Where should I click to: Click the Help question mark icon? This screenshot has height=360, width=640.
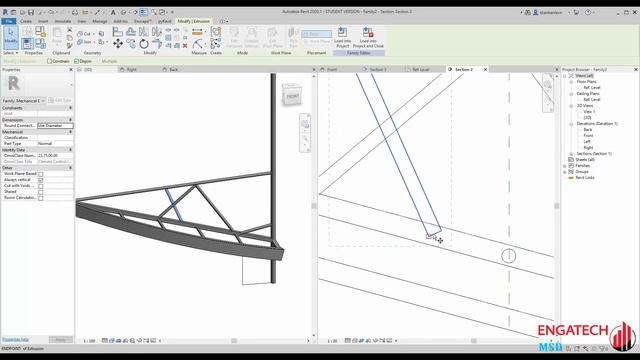(588, 12)
